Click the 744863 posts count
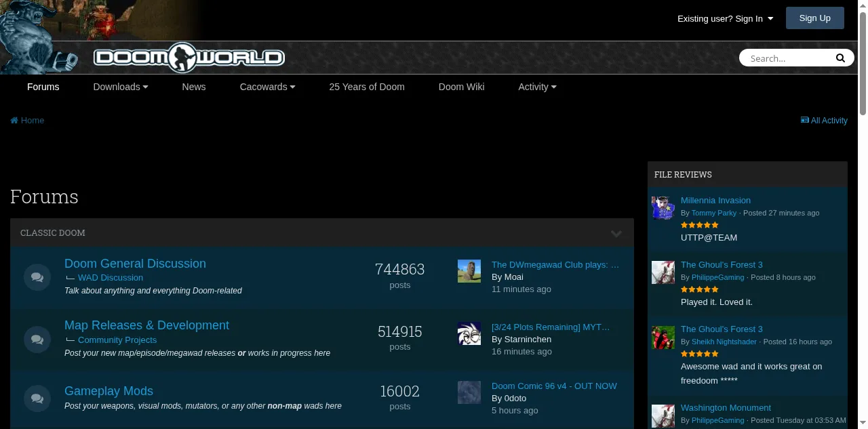Viewport: 868px width, 429px height. (x=400, y=269)
